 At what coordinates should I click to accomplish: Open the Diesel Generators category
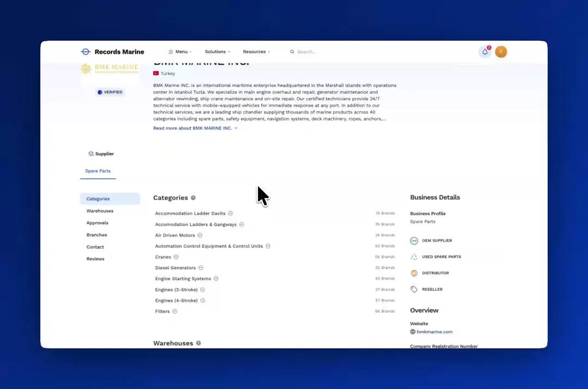(x=175, y=268)
